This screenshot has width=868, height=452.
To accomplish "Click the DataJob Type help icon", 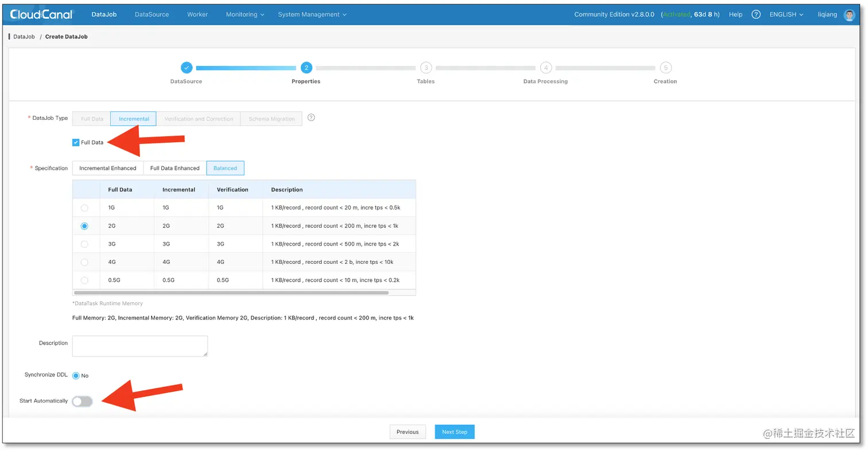I will coord(311,118).
